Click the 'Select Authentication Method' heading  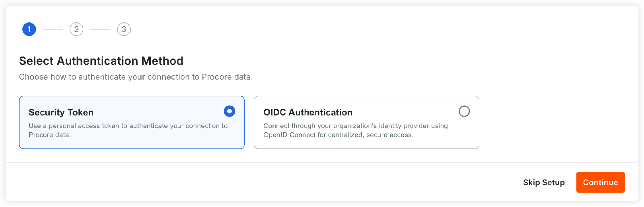point(101,61)
